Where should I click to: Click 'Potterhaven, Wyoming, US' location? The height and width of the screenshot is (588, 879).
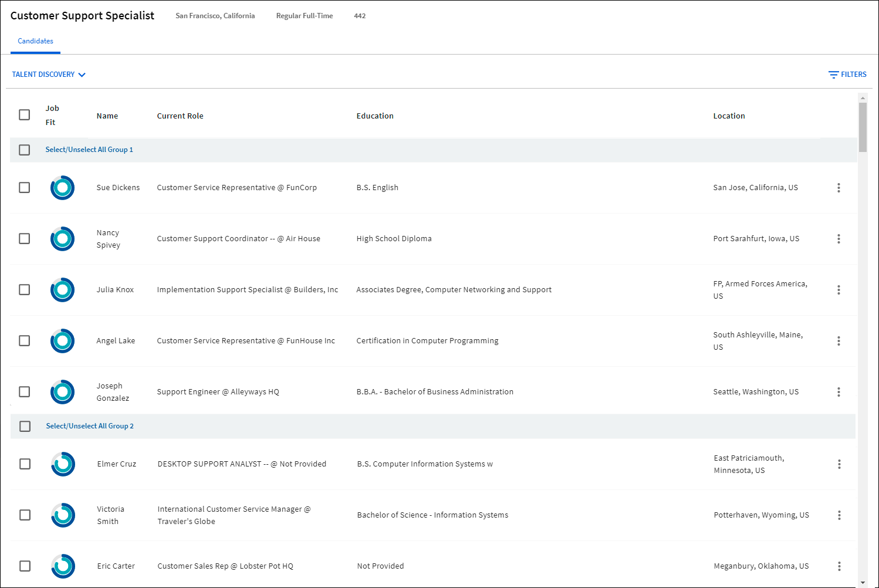click(762, 515)
